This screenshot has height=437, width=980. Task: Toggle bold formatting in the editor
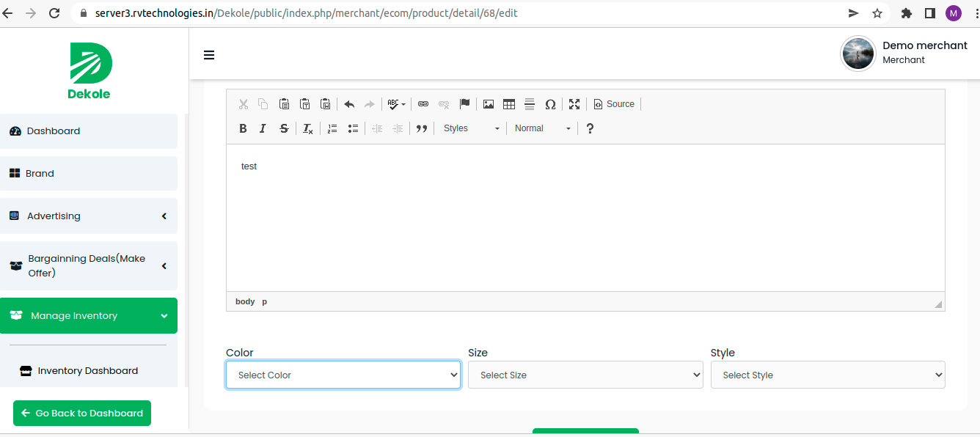243,128
